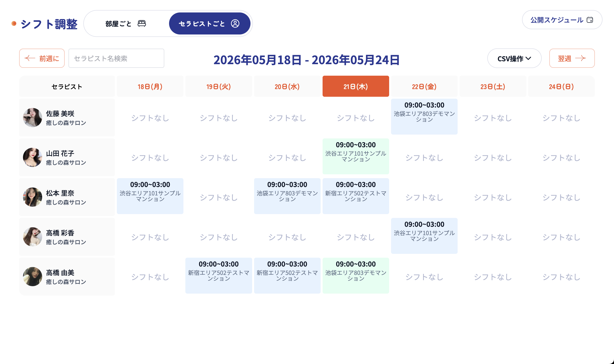Open 松本 里奈 Thursday 新宿エリア502 shift

pyautogui.click(x=356, y=196)
